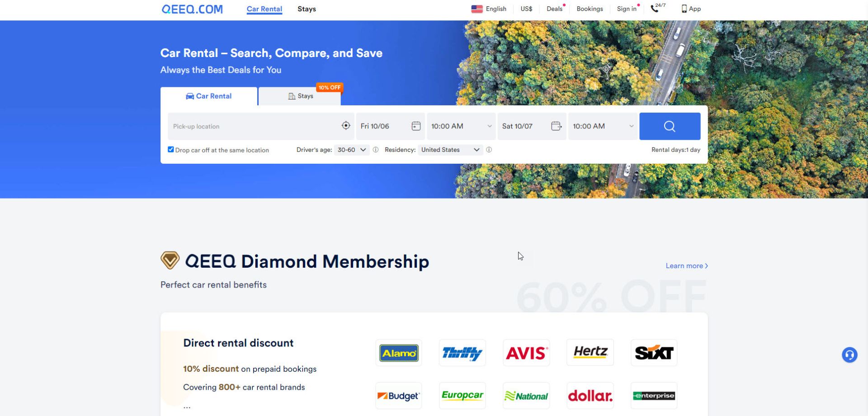Show driver's age info icon

tap(376, 150)
